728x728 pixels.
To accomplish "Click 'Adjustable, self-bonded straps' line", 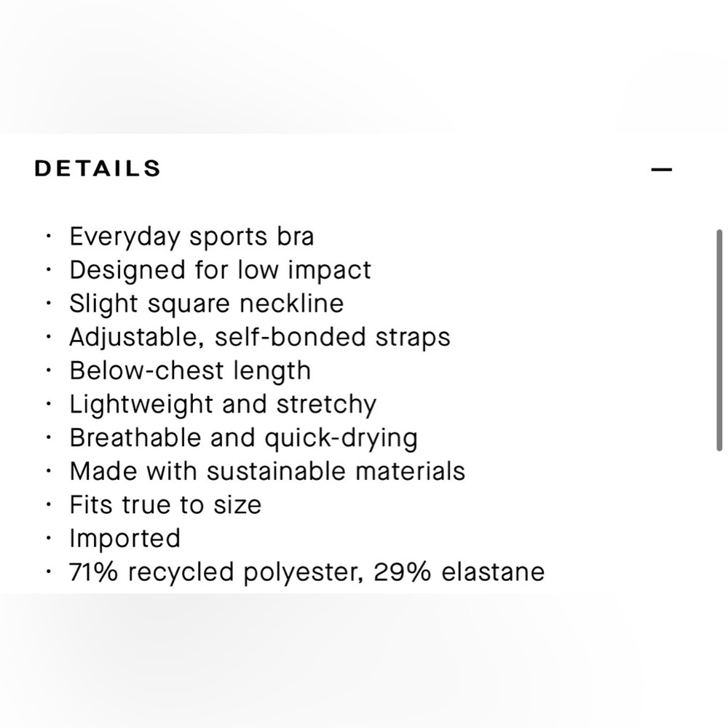I will click(260, 337).
